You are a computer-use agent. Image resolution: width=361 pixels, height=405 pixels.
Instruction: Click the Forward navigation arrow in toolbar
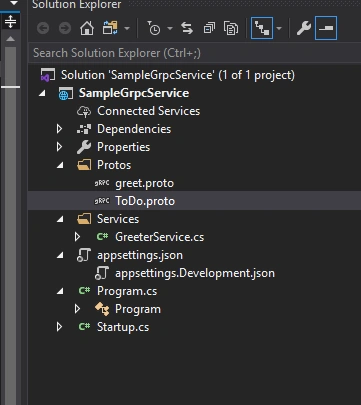click(x=65, y=29)
